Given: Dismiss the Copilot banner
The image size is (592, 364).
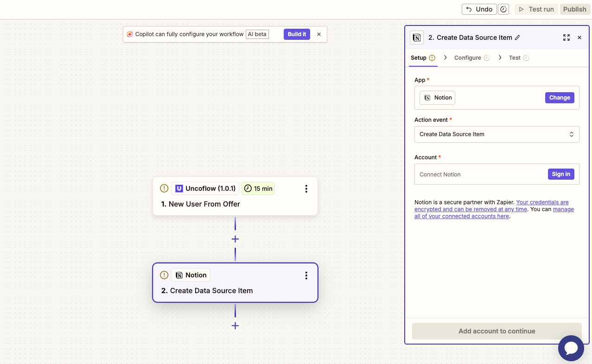Looking at the screenshot, I should tap(319, 34).
